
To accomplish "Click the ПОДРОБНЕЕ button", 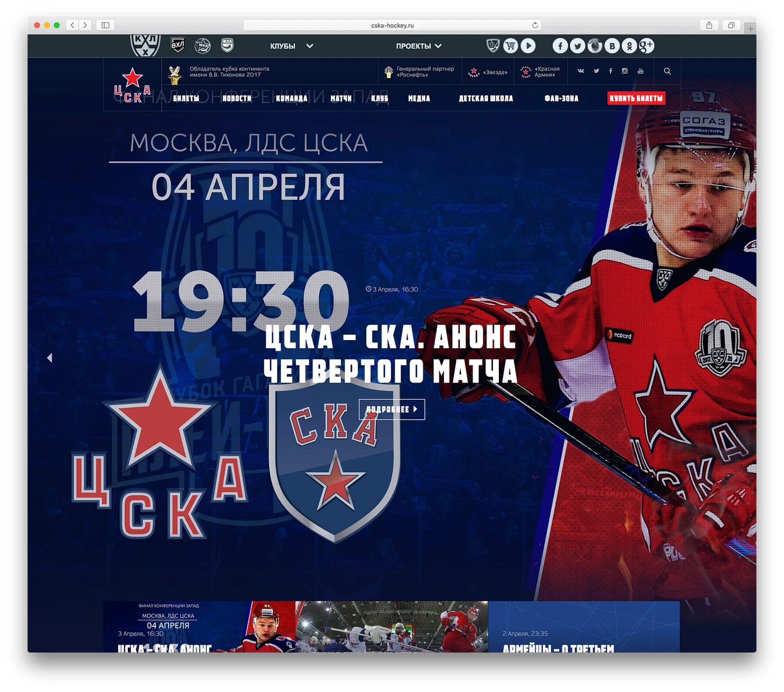I will pos(392,409).
